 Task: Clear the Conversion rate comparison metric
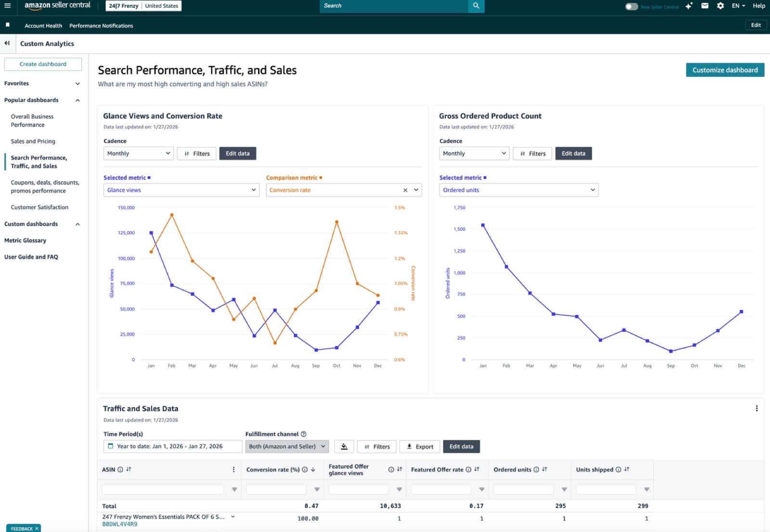click(405, 190)
